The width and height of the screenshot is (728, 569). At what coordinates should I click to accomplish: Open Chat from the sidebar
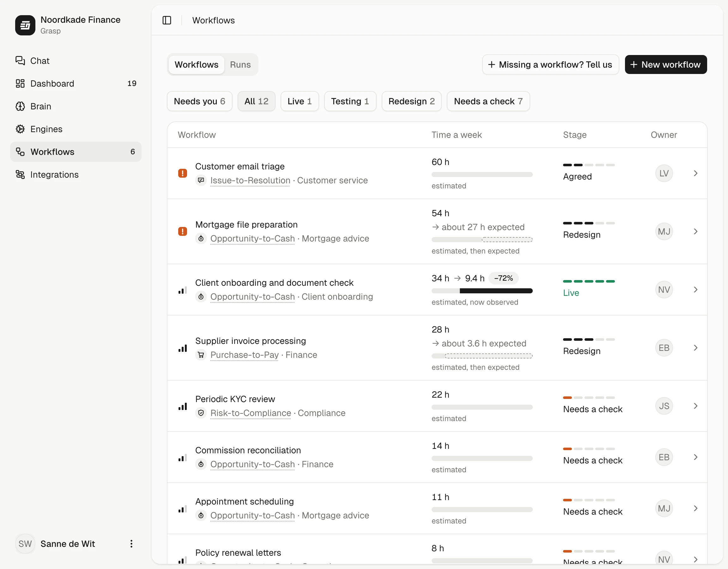(x=76, y=61)
